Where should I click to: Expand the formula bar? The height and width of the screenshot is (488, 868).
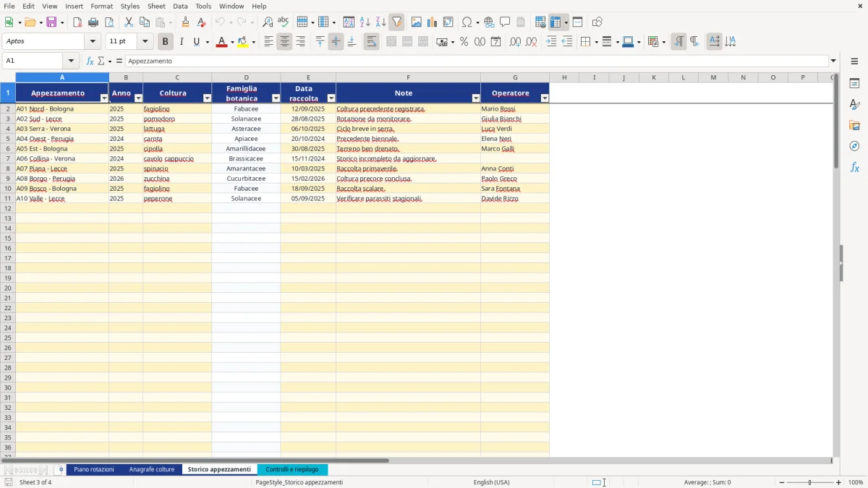tap(833, 61)
